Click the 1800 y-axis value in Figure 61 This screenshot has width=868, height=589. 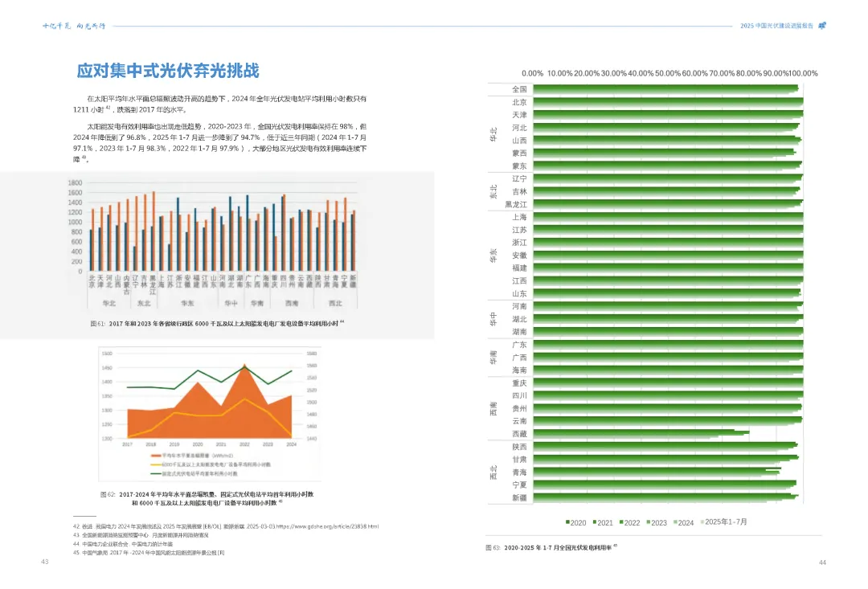(75, 182)
